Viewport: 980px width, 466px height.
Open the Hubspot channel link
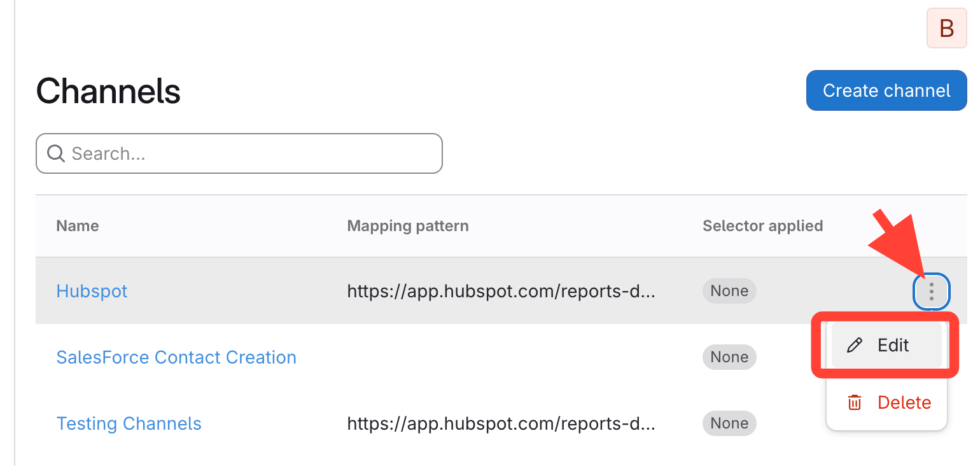pos(92,291)
